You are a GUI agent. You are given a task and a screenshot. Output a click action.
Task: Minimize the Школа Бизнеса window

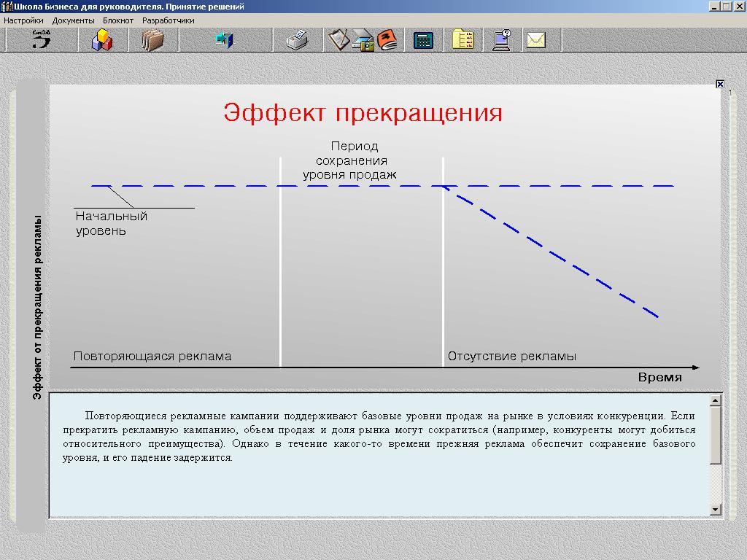(714, 6)
